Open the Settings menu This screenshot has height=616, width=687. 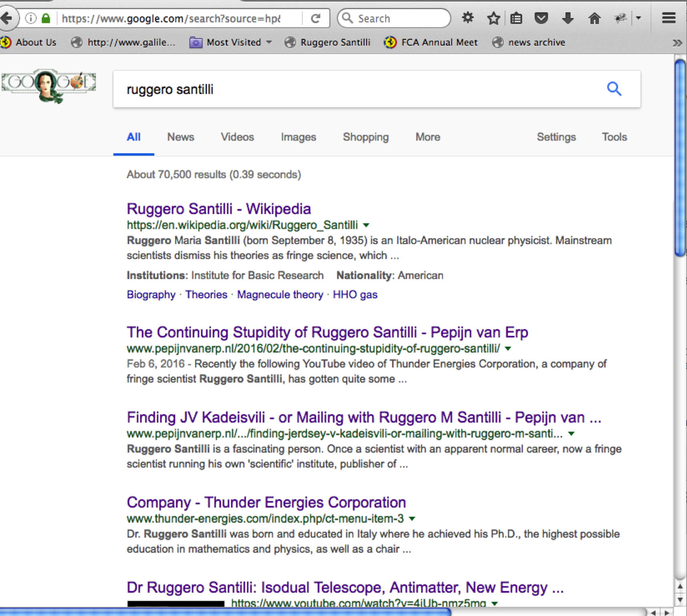[556, 137]
